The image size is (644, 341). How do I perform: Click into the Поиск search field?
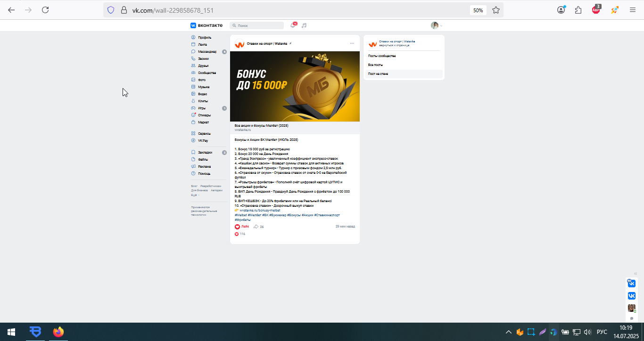click(x=257, y=25)
